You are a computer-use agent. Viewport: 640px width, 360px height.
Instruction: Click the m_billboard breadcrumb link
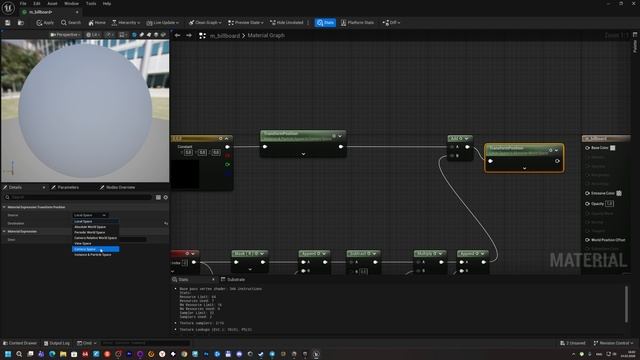click(225, 36)
